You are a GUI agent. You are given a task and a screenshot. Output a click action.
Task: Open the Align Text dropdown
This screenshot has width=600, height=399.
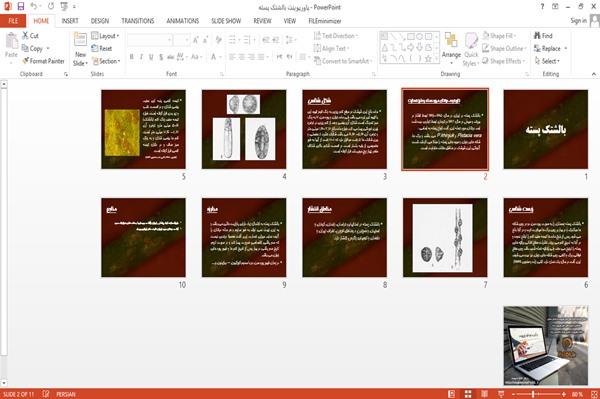331,48
